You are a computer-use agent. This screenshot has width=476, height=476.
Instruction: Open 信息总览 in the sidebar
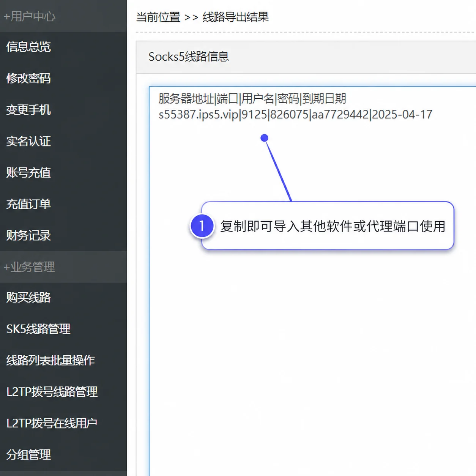28,47
